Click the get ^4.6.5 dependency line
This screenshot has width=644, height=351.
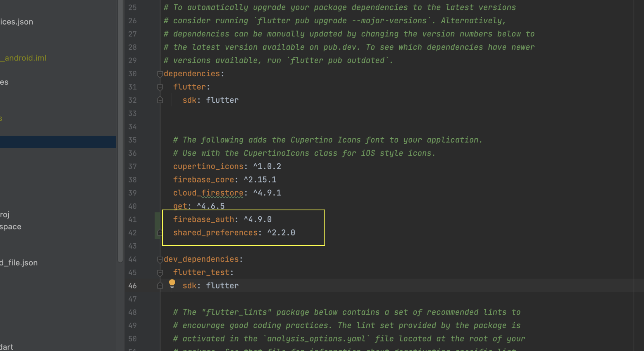tap(199, 206)
